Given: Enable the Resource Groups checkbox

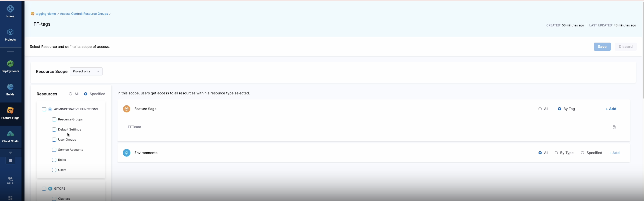Looking at the screenshot, I should coord(54,119).
